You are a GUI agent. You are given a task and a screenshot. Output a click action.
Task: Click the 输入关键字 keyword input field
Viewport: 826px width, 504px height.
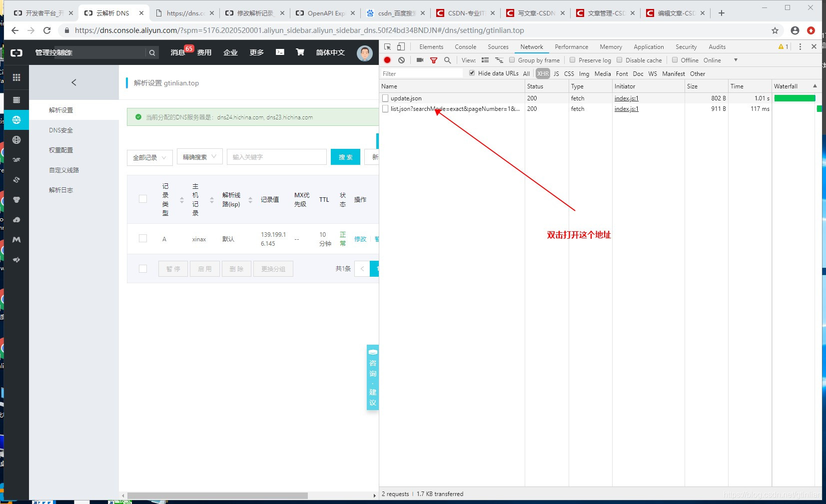click(x=276, y=157)
